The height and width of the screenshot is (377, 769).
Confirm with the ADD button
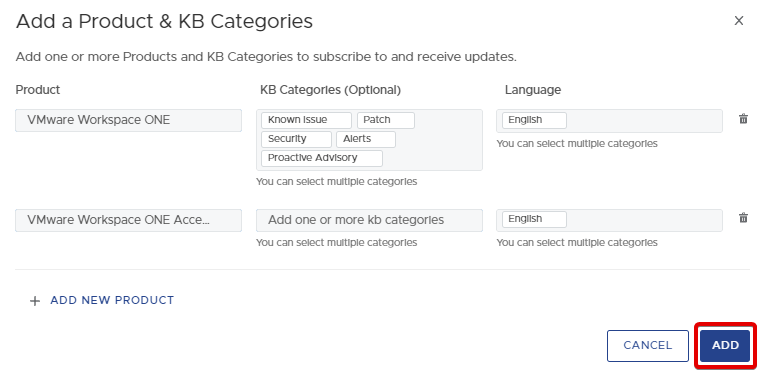[725, 346]
